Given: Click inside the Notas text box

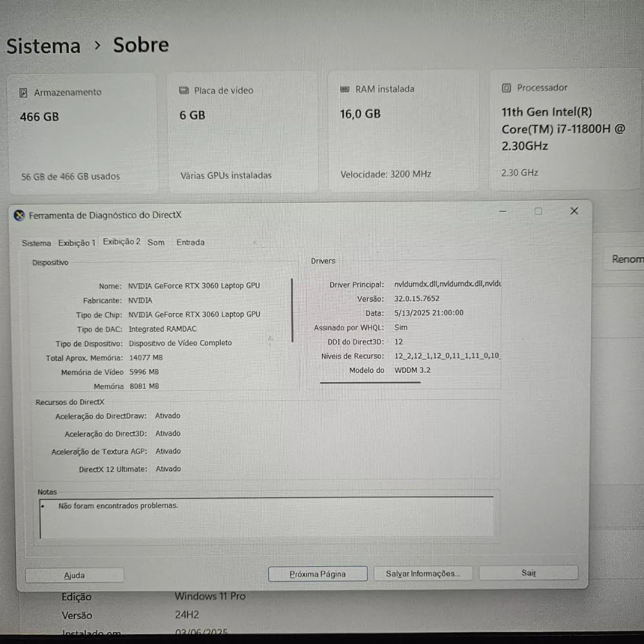Looking at the screenshot, I should pyautogui.click(x=267, y=518).
